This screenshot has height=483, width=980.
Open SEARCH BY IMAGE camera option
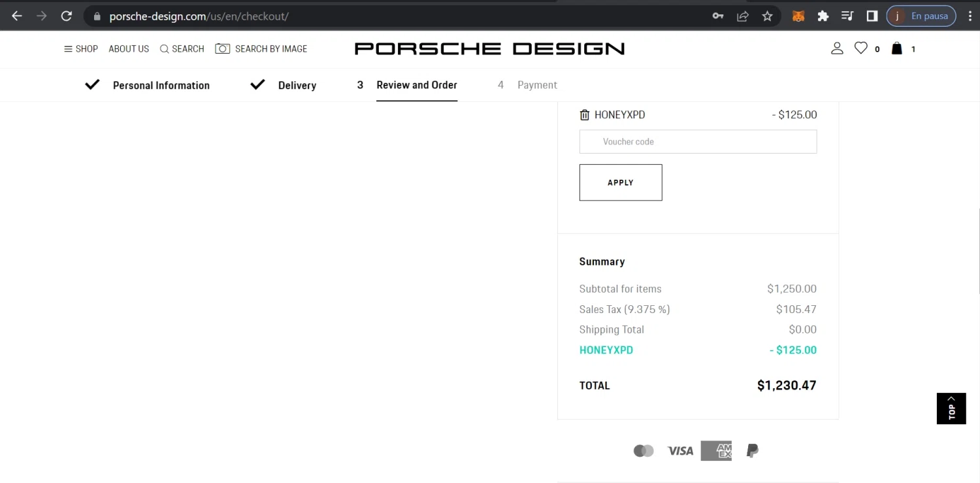tap(261, 49)
